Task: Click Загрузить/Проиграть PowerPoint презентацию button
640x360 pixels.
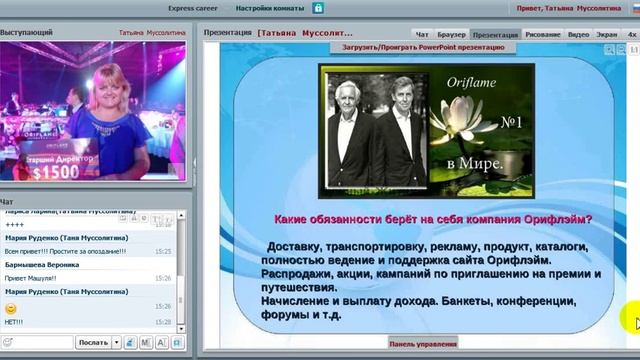Action: click(423, 47)
